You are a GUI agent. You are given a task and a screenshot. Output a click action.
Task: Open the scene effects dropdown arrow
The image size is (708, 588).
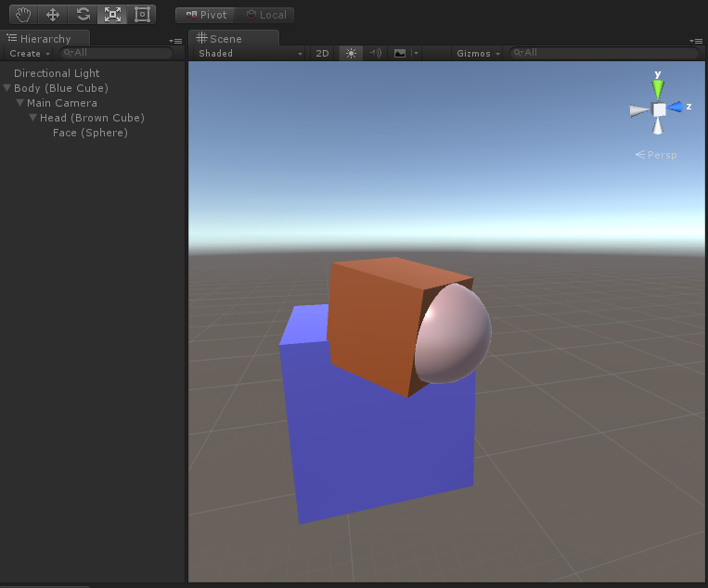416,53
